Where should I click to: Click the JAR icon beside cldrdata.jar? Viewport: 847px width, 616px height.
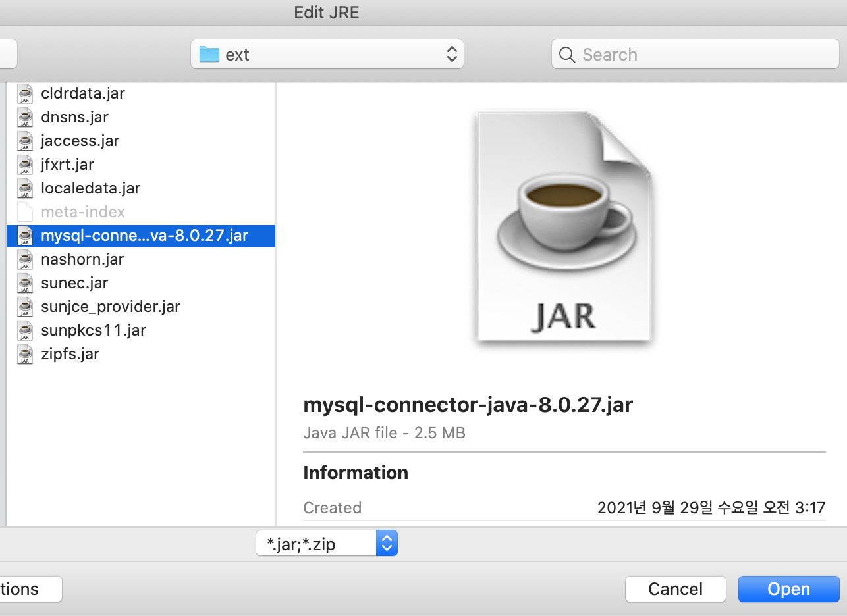click(x=24, y=93)
